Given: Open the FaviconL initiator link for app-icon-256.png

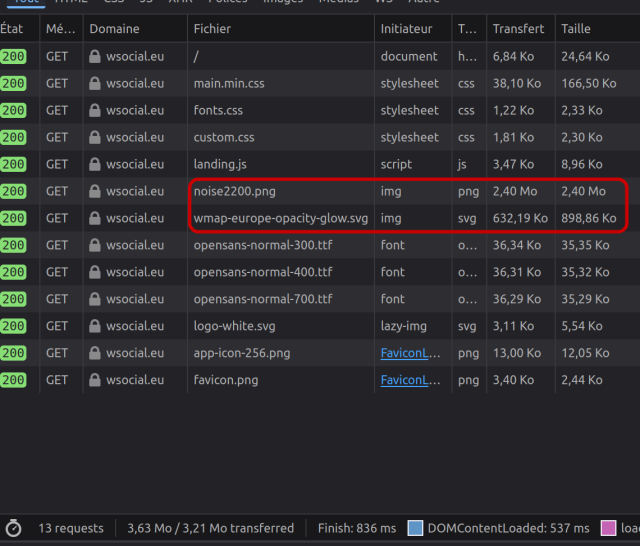Looking at the screenshot, I should [x=409, y=353].
